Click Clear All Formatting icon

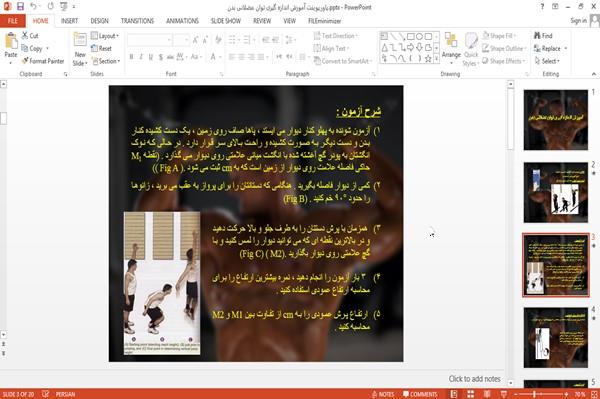(218, 39)
